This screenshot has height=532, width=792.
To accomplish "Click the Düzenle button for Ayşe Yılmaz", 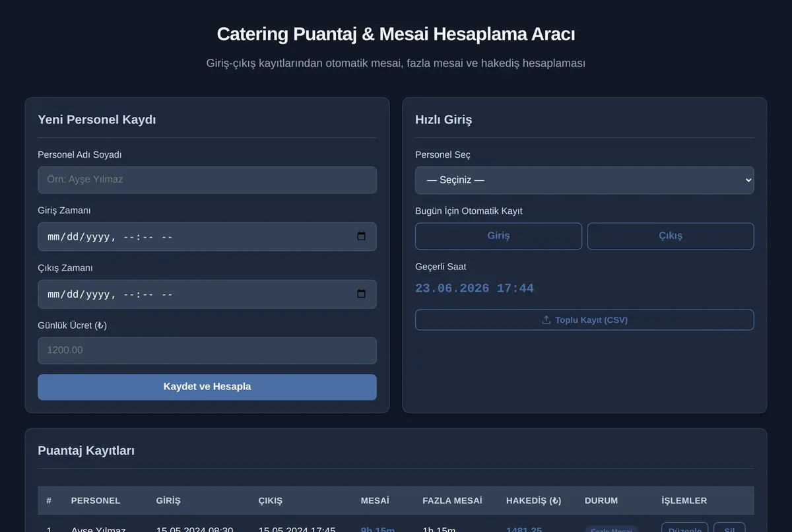I will 684,527.
